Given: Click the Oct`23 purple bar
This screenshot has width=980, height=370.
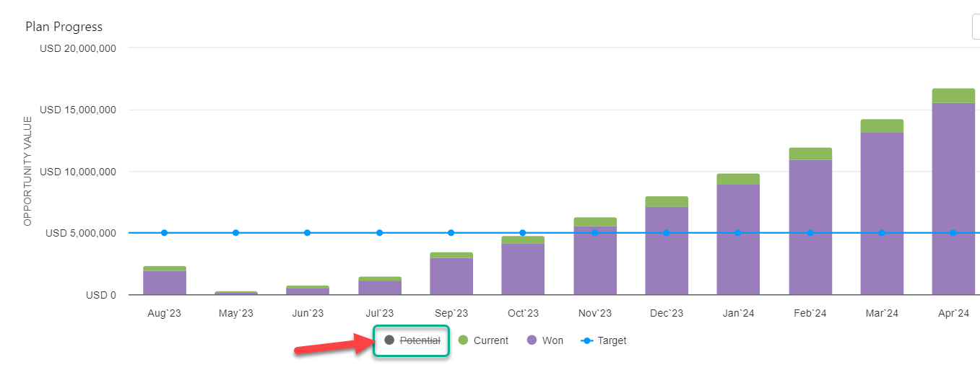Looking at the screenshot, I should point(523,269).
